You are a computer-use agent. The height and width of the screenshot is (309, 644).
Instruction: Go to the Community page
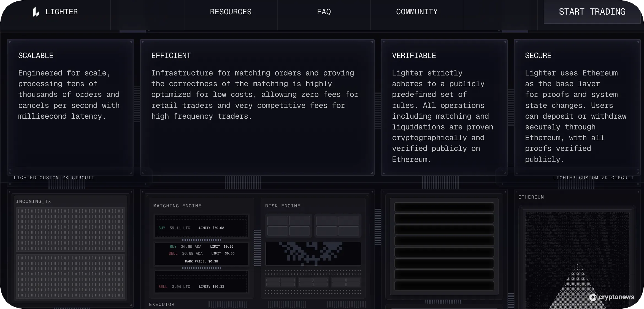[416, 12]
